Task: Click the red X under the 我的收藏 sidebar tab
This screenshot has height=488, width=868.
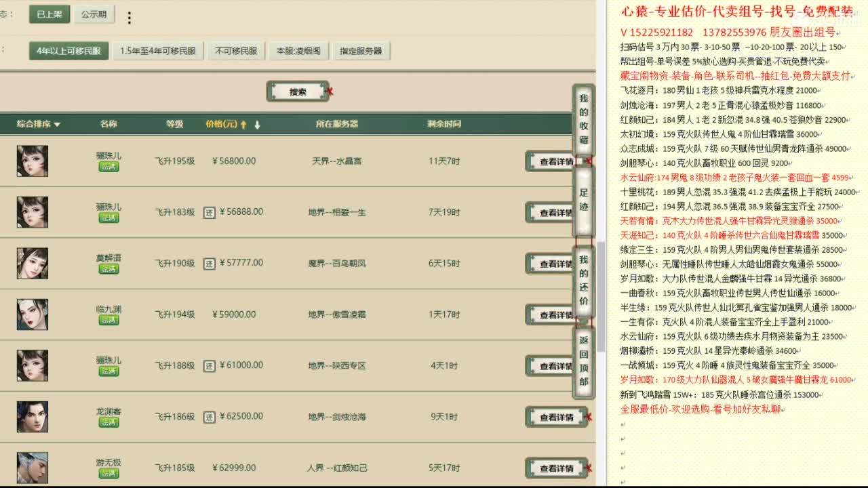Action: pos(587,161)
